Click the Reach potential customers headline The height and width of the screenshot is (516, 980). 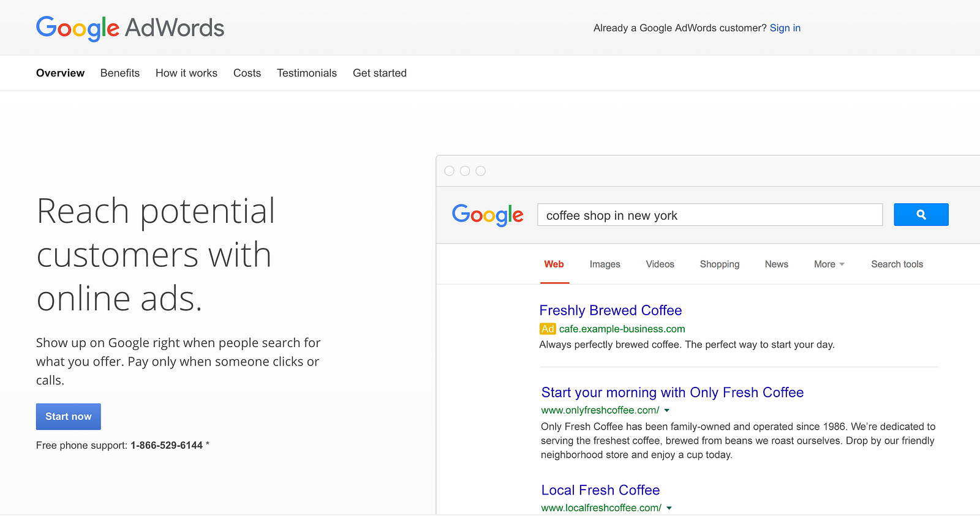pyautogui.click(x=156, y=255)
